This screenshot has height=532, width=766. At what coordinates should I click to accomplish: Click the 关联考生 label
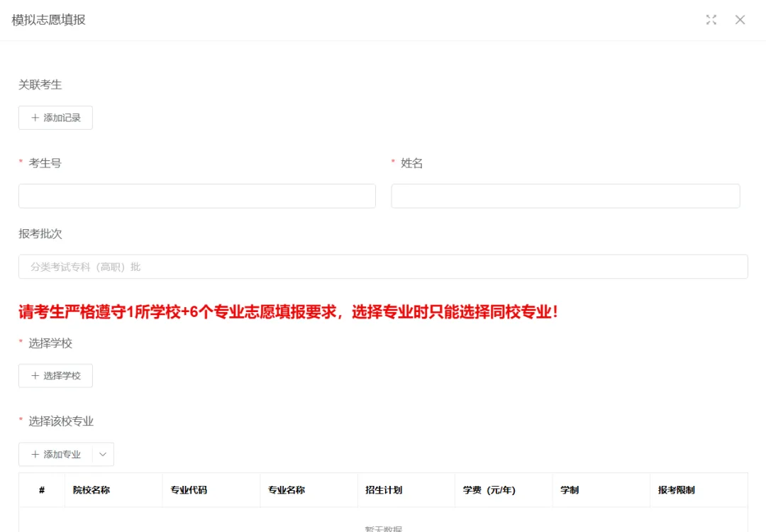[40, 85]
